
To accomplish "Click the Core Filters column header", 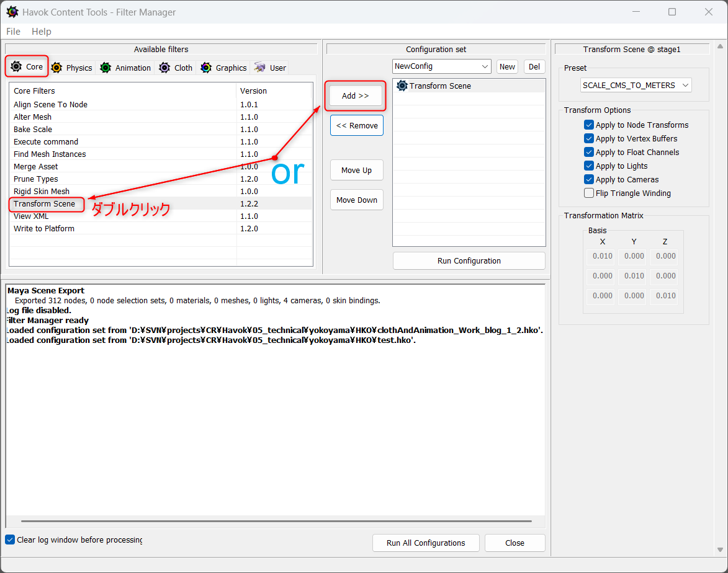I will click(x=123, y=91).
